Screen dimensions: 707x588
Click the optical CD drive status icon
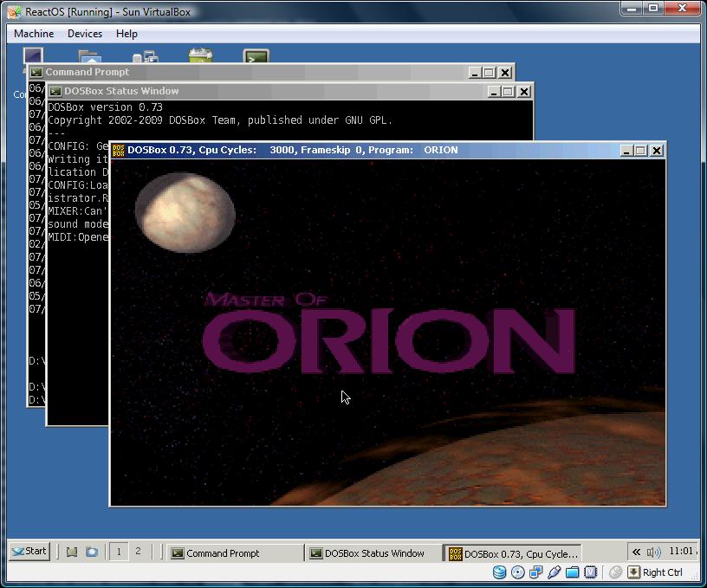(518, 572)
